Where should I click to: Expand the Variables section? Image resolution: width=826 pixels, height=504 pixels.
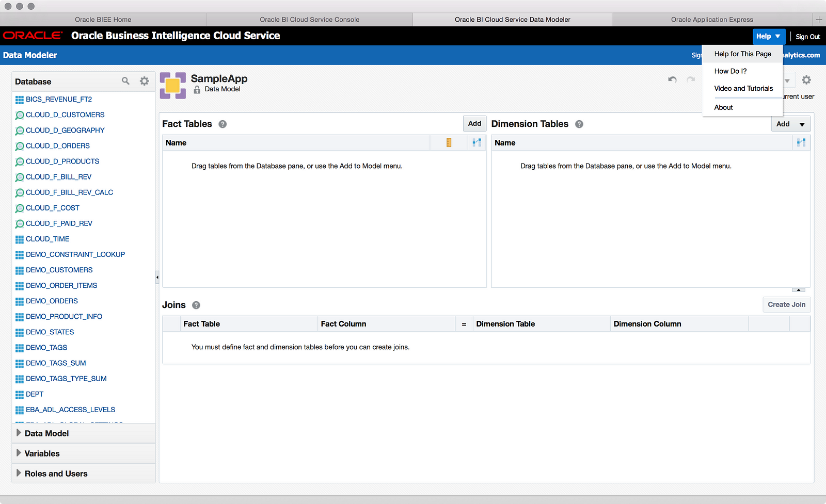click(x=19, y=453)
